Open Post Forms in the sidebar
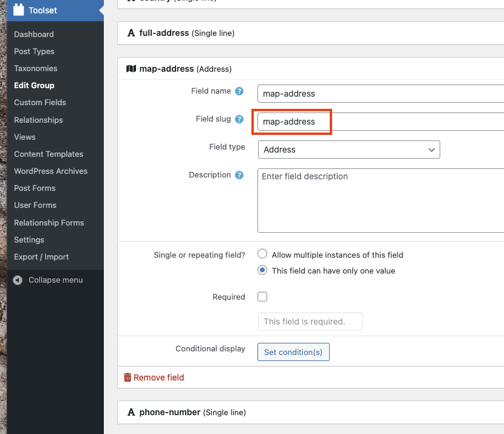 (x=35, y=188)
